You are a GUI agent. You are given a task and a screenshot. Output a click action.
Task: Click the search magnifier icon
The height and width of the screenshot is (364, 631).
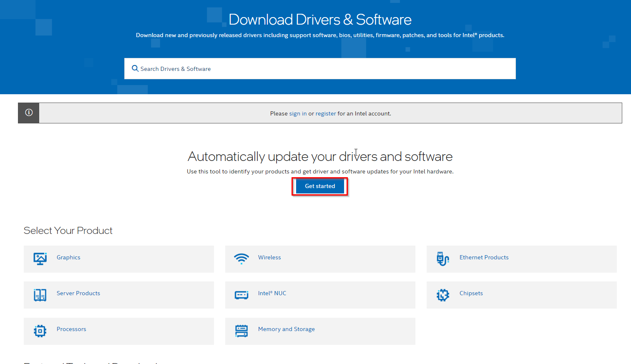click(x=135, y=68)
